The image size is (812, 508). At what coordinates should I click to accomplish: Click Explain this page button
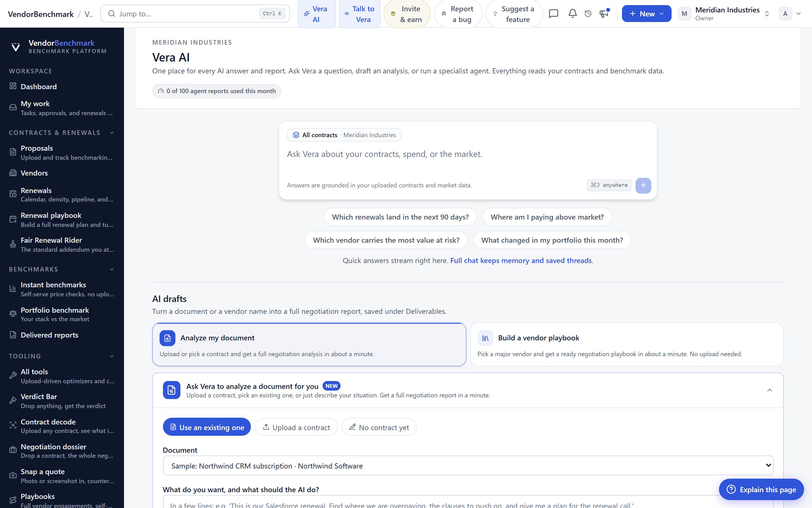pyautogui.click(x=761, y=489)
